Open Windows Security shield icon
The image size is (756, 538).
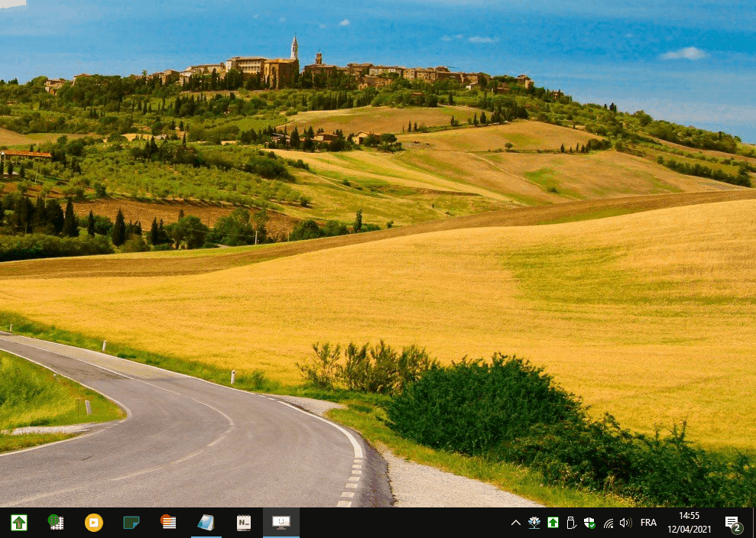[x=589, y=523]
